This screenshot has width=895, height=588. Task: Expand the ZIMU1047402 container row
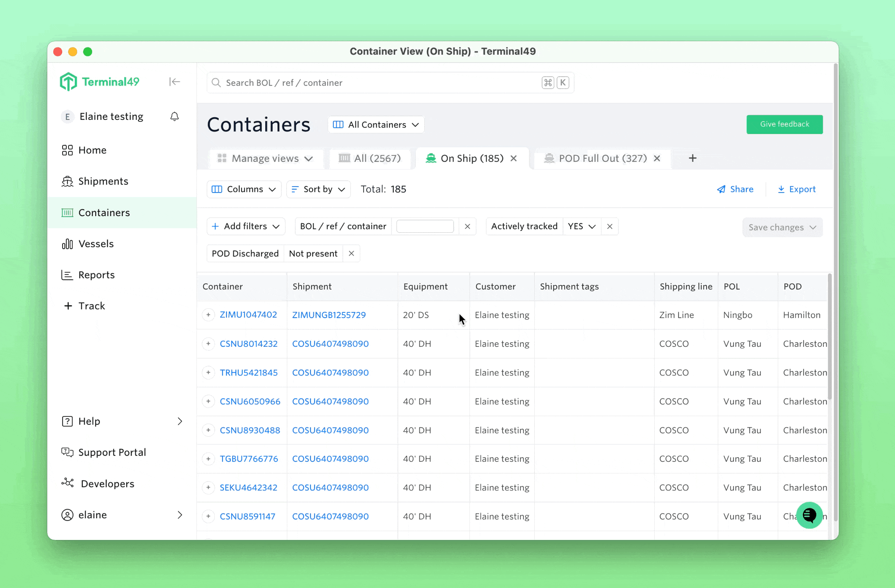tap(208, 315)
